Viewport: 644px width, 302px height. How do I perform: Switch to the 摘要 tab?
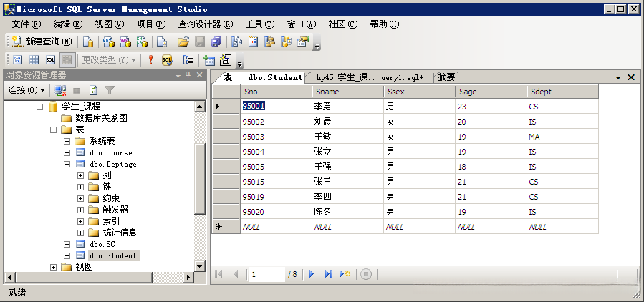tap(446, 77)
